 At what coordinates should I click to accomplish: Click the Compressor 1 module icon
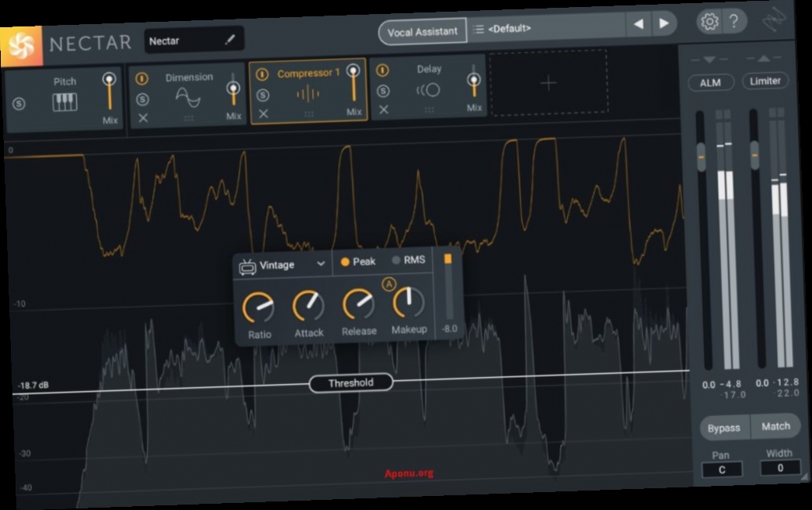point(309,96)
